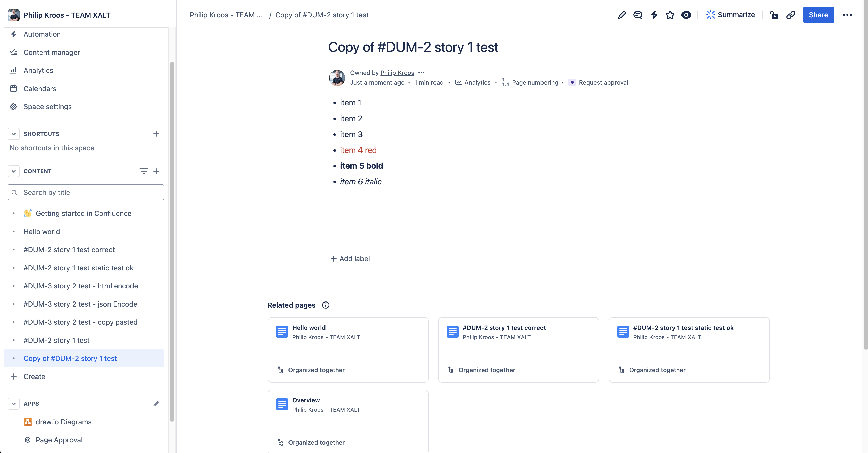Open Request approval purple status
This screenshot has width=868, height=453.
[598, 83]
